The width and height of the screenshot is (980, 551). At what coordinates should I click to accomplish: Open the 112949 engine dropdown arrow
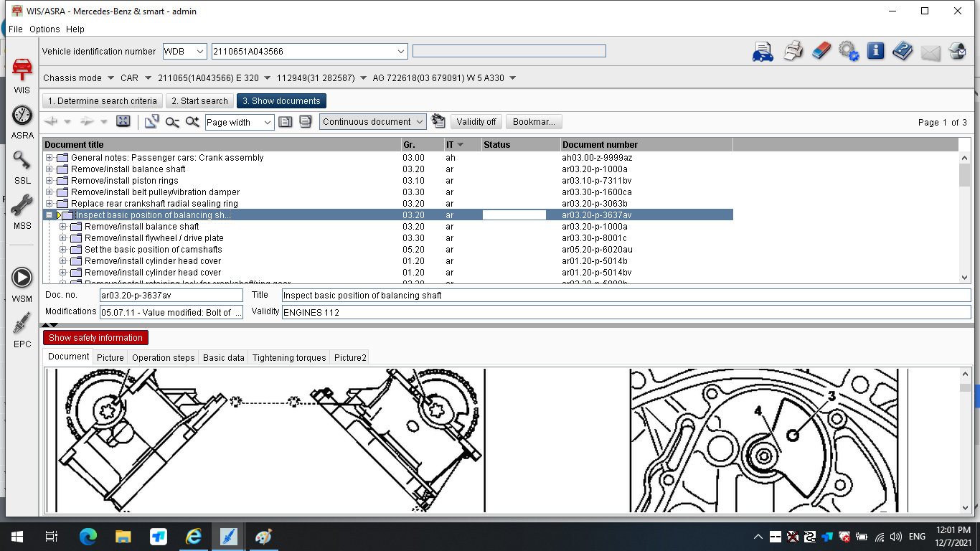click(363, 77)
